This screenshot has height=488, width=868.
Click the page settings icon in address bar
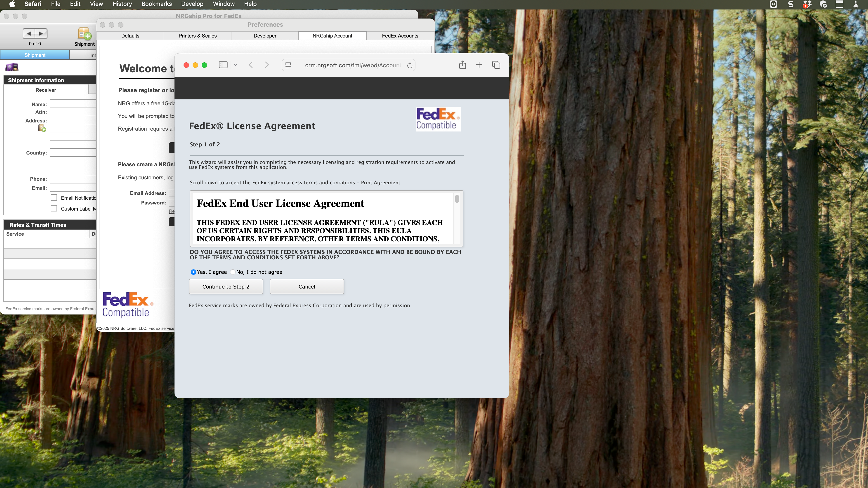pos(288,65)
